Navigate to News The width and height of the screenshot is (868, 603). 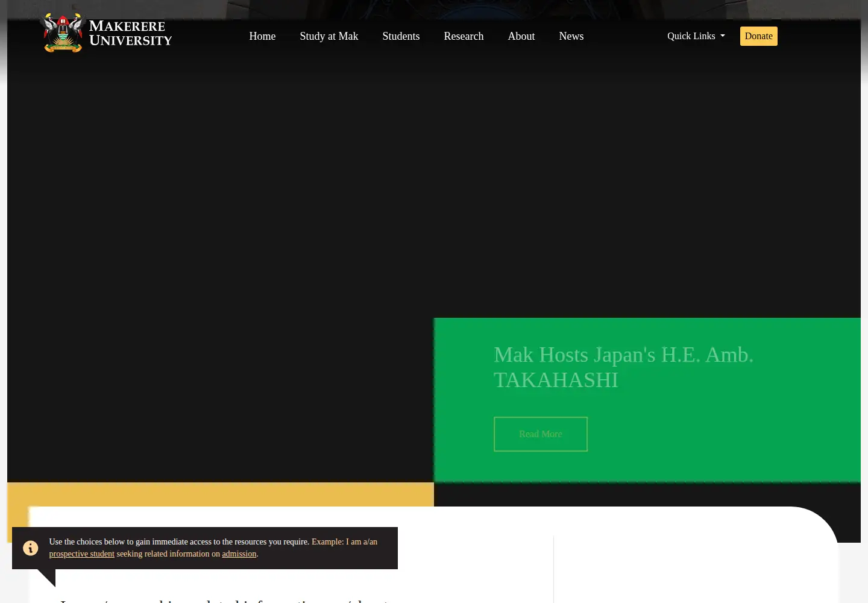coord(571,36)
